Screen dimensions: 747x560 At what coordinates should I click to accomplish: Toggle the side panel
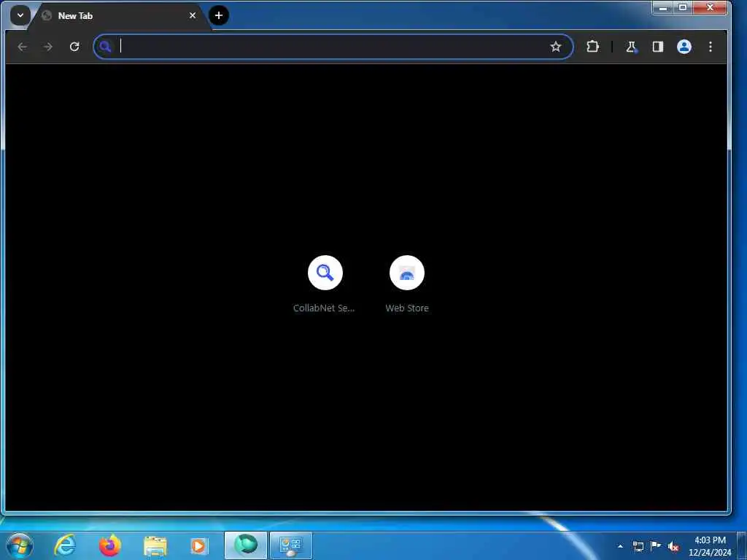click(x=658, y=47)
